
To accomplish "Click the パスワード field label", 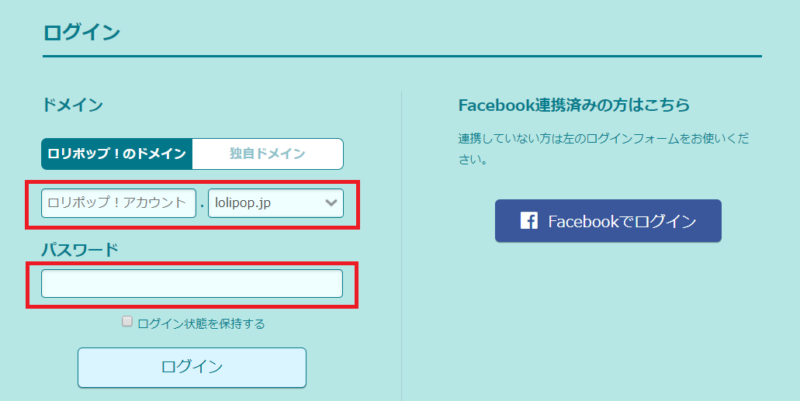I will pos(80,247).
